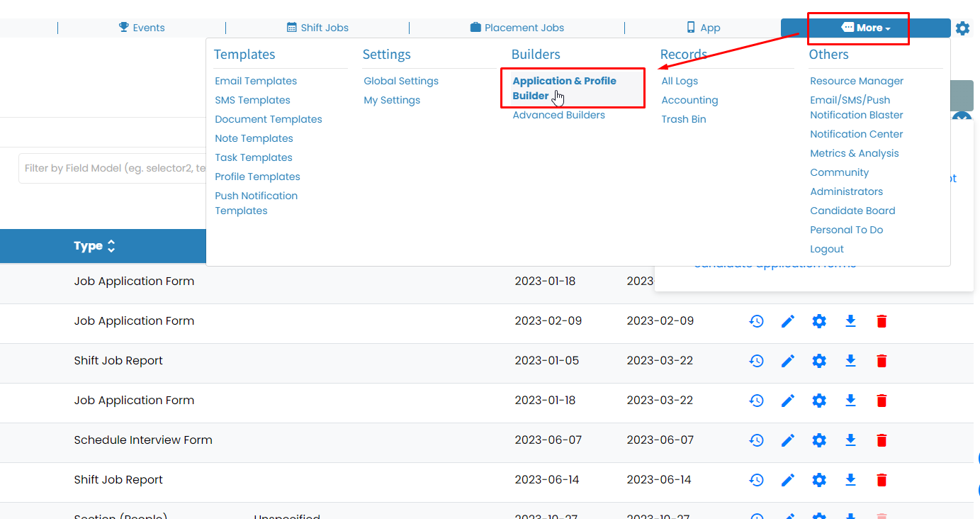Viewport: 980px width, 519px height.
Task: Download the Schedule Interview Form
Action: pos(850,440)
